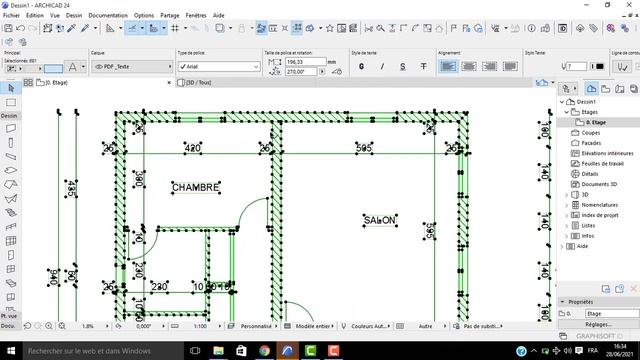Select the eyedropper pick-up parameters tool

pyautogui.click(x=72, y=28)
